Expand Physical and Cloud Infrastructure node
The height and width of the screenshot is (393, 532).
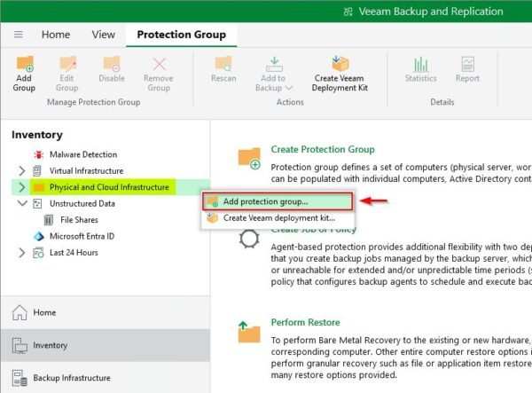pos(21,187)
